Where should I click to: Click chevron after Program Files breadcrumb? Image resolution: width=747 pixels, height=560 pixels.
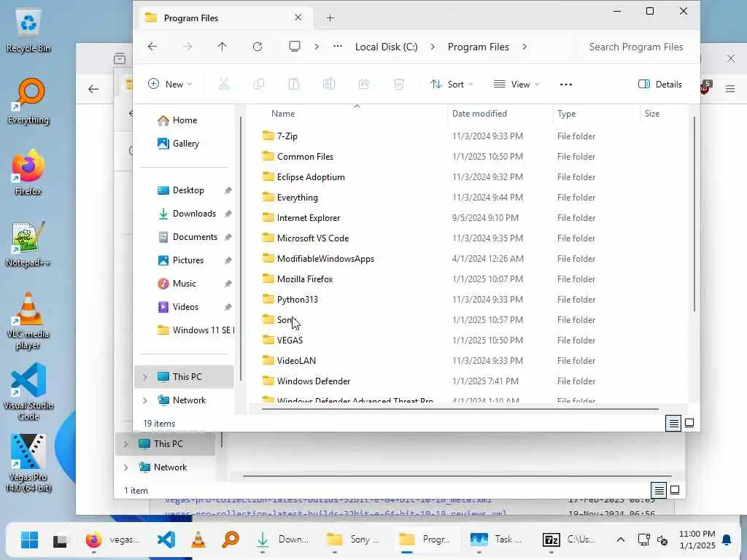coord(525,47)
